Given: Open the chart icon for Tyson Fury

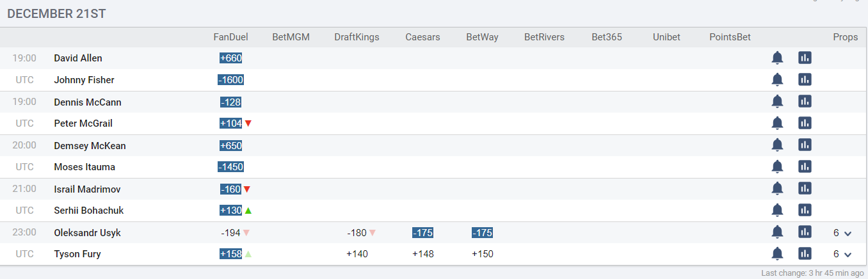Looking at the screenshot, I should click(x=805, y=254).
